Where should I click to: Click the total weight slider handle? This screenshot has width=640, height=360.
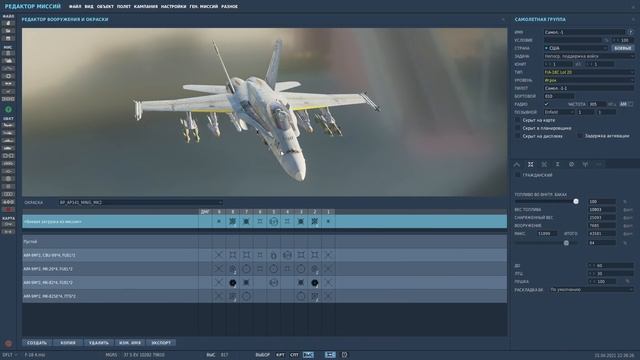(x=566, y=243)
